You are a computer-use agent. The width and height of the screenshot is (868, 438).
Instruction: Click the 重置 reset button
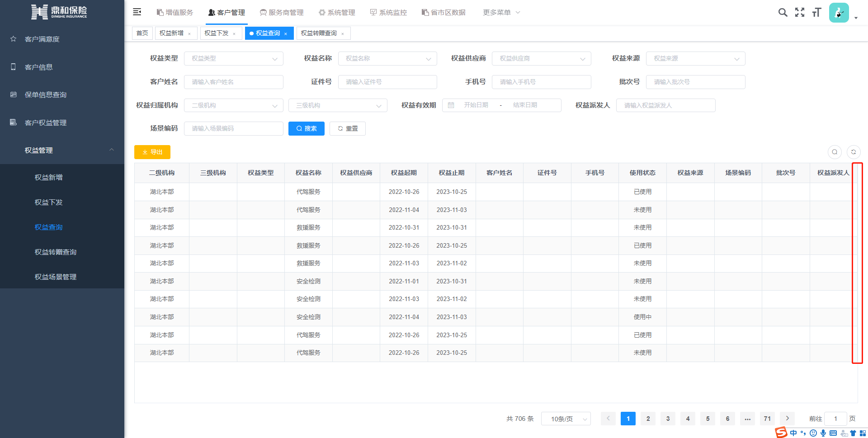click(348, 128)
